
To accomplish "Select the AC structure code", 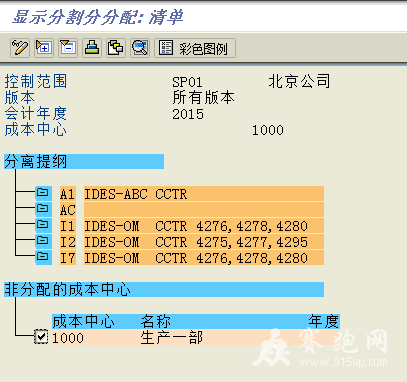I will (x=68, y=210).
